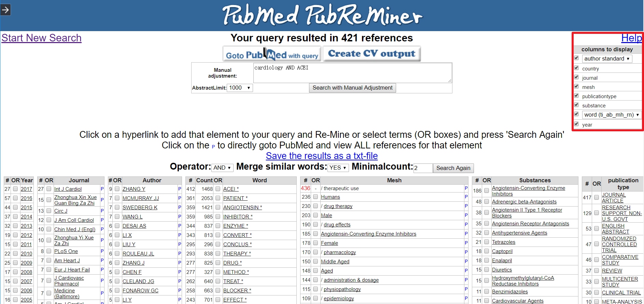
Task: Open PubMed P link for Female mesh term
Action: click(466, 243)
